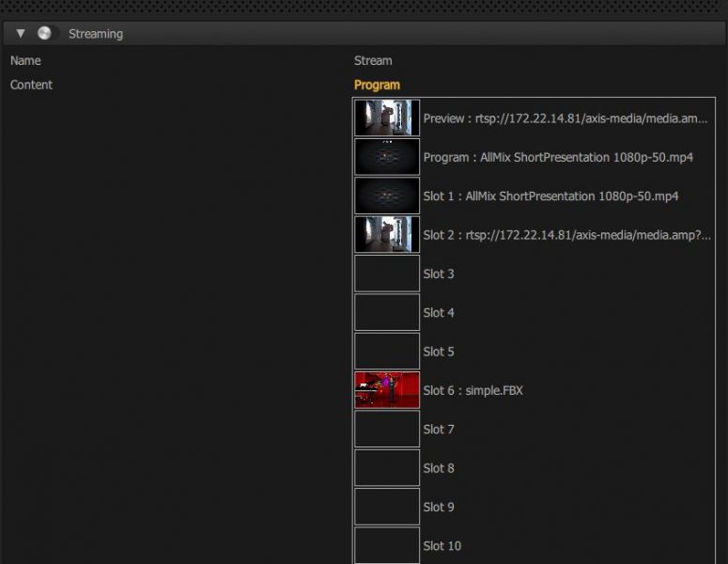The width and height of the screenshot is (728, 564).
Task: Click the empty Slot 10 thumbnail
Action: pos(387,545)
